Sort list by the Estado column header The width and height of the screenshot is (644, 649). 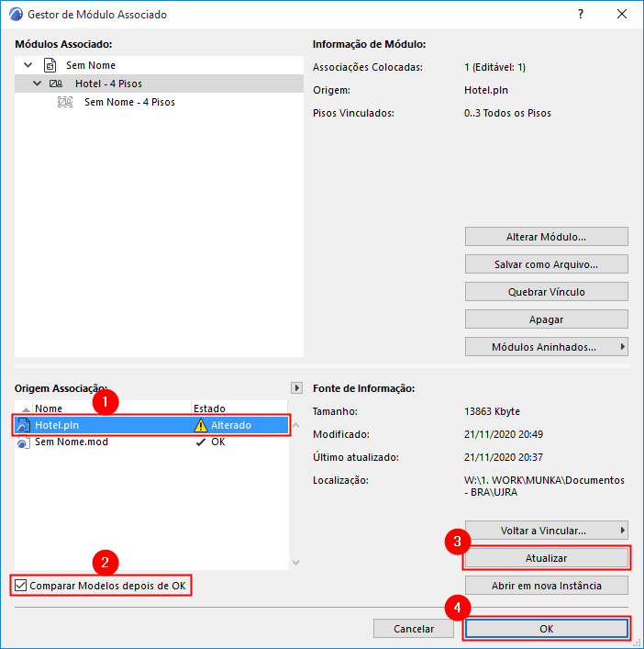pos(239,408)
